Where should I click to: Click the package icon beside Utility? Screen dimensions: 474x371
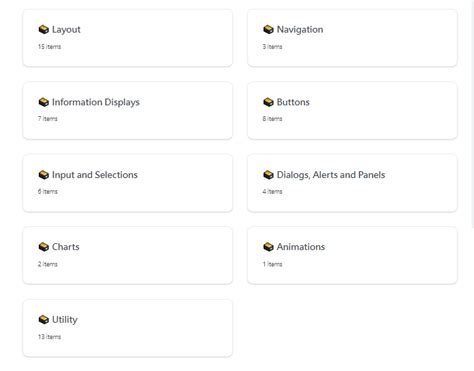pyautogui.click(x=44, y=320)
